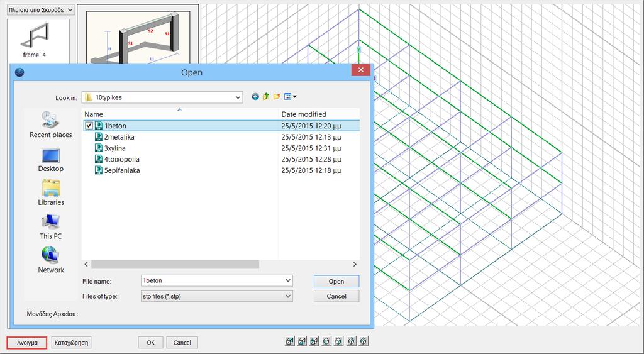
Task: Expand the Look in folder combo box
Action: tap(238, 97)
